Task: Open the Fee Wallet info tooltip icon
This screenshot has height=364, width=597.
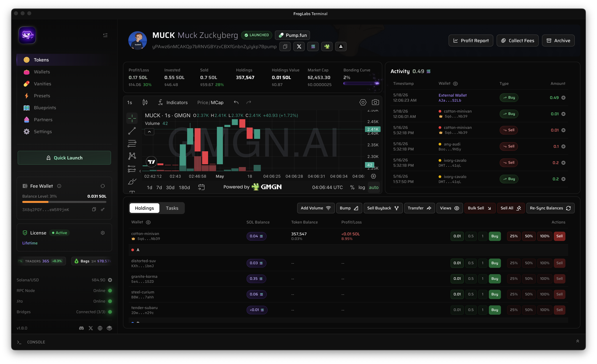Action: (59, 186)
